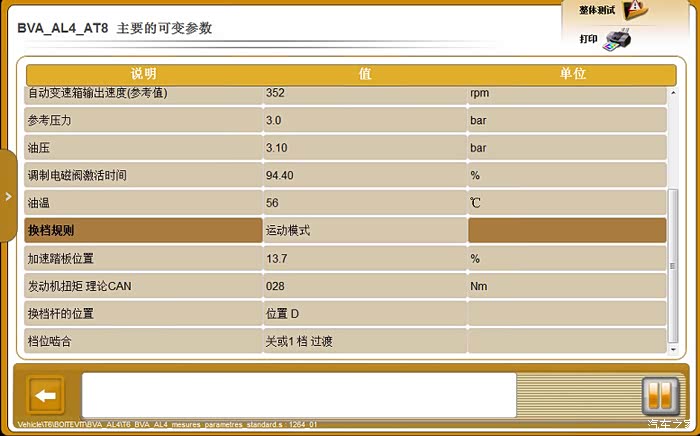
Task: Click the printer icon
Action: 619,40
